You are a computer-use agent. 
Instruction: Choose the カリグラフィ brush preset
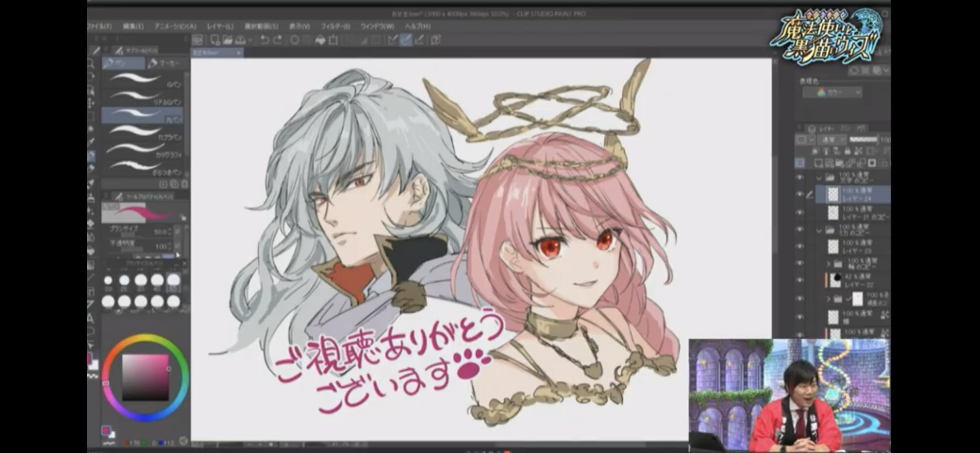tap(143, 150)
